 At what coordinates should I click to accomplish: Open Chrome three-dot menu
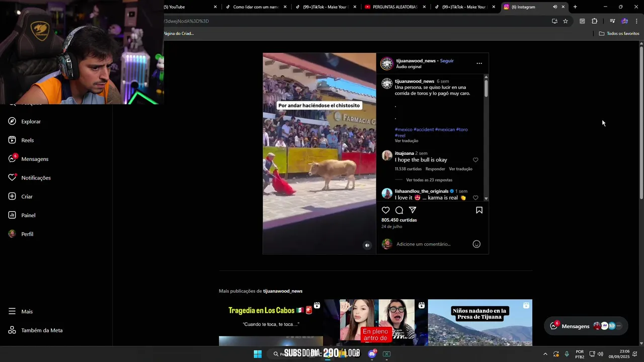coord(636,21)
